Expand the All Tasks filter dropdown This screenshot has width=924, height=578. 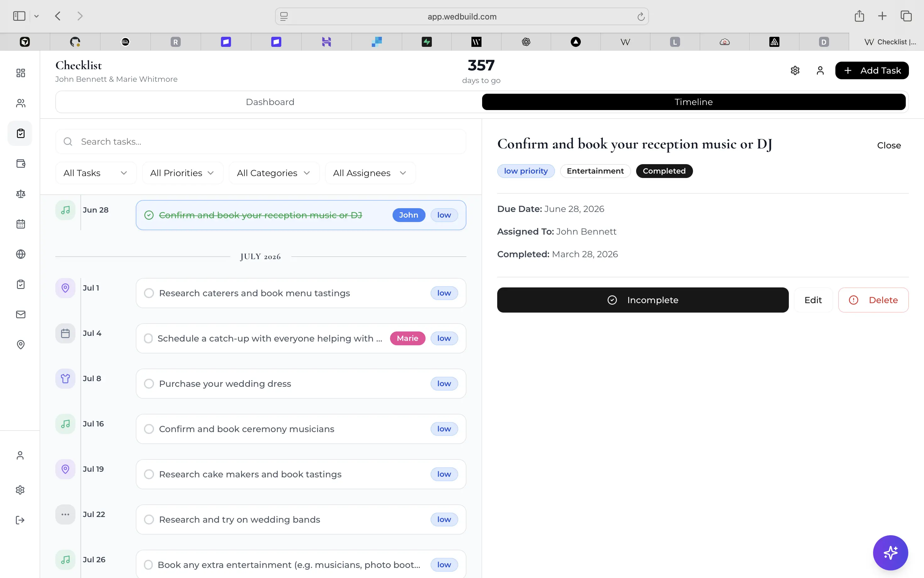pos(96,173)
